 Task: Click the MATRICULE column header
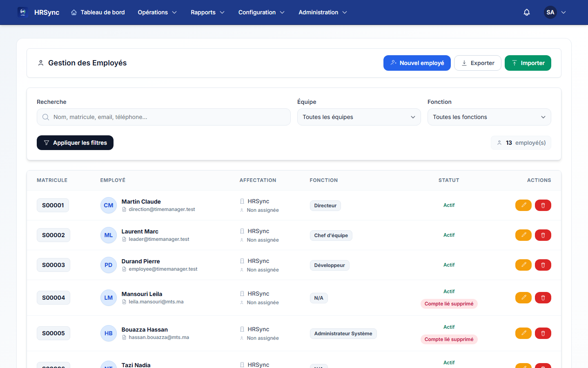click(52, 180)
